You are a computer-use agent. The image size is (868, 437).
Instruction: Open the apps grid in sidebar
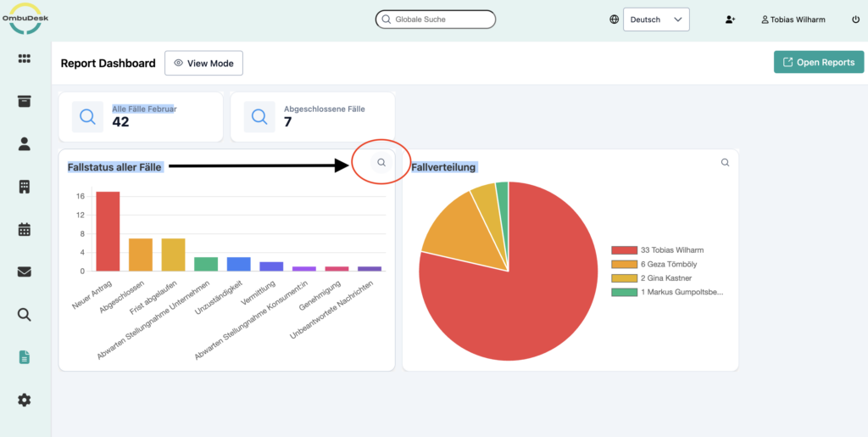tap(25, 59)
